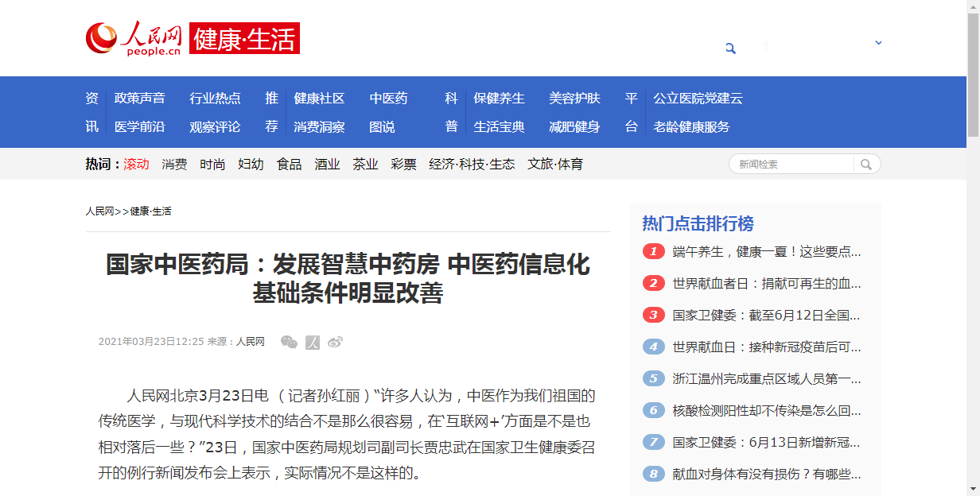Click the scrollbar down arrow
980x496 pixels.
[973, 489]
